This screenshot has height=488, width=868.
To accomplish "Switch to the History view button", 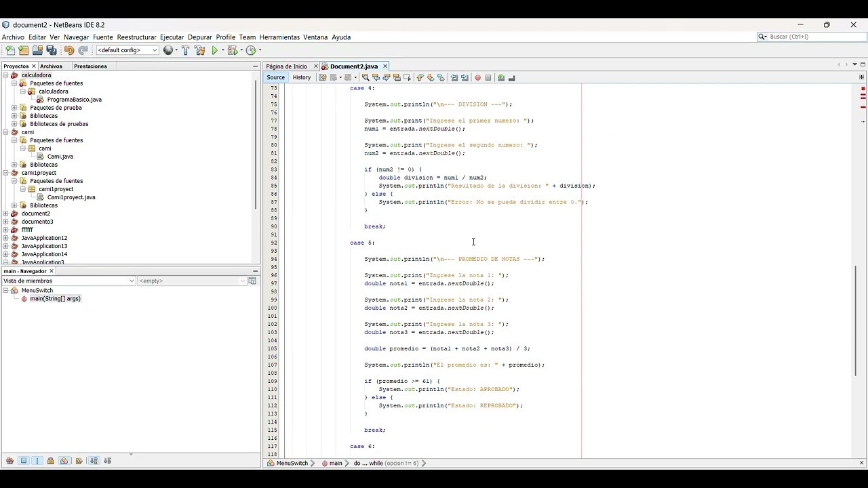I will pos(302,77).
